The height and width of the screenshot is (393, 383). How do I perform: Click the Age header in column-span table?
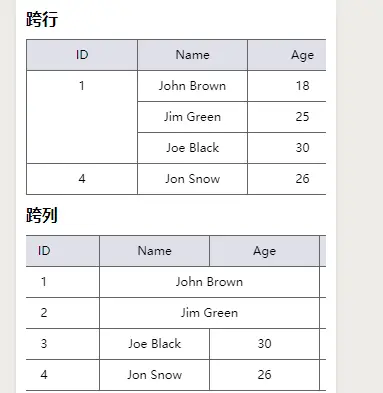coord(264,251)
